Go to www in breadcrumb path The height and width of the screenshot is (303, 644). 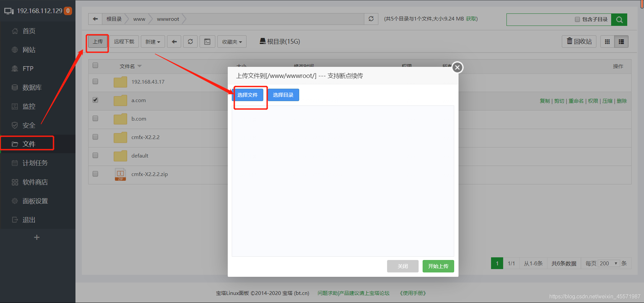point(139,19)
